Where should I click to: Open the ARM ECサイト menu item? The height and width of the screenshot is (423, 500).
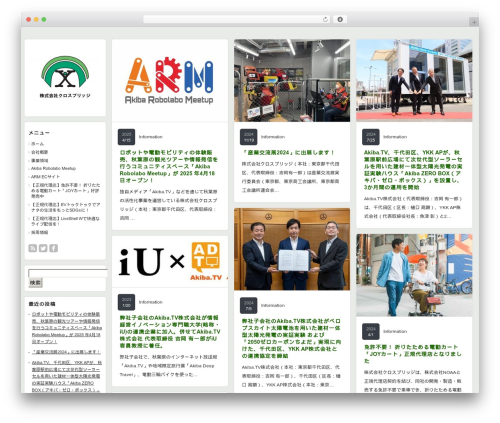pyautogui.click(x=45, y=177)
